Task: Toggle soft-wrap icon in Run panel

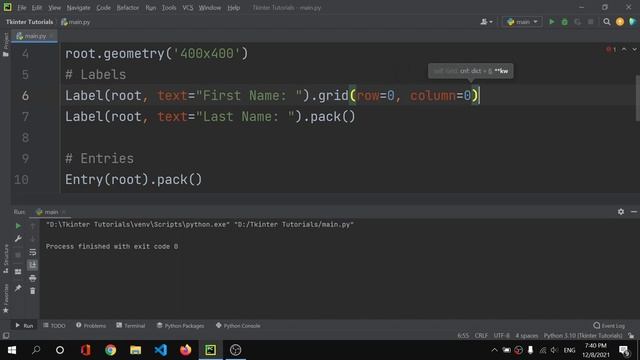Action: tap(33, 252)
